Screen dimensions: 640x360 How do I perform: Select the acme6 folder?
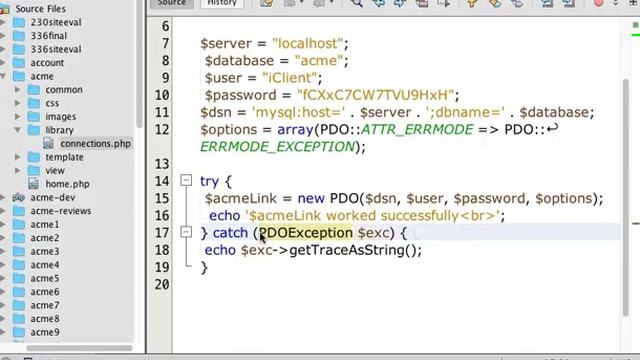(44, 292)
